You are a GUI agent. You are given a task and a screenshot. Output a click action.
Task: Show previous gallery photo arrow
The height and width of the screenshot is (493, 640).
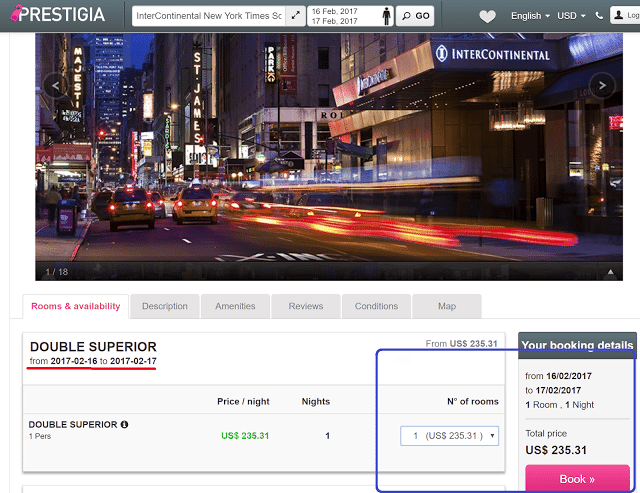[55, 85]
